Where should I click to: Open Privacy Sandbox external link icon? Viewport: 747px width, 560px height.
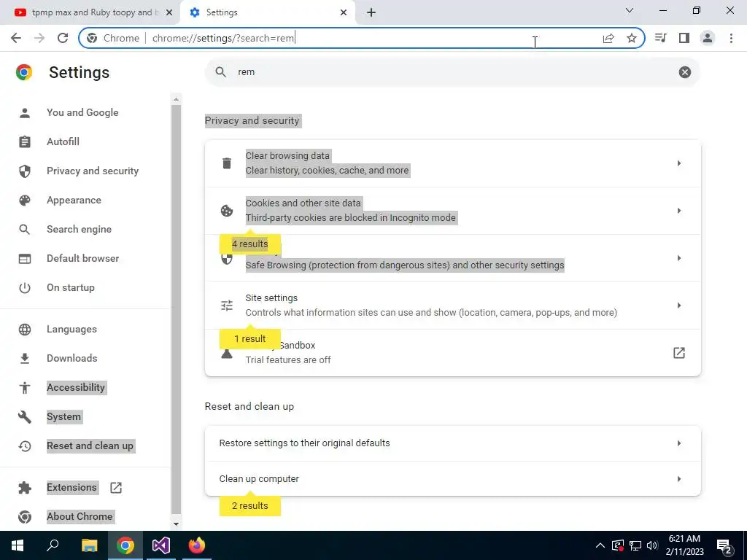pyautogui.click(x=679, y=353)
